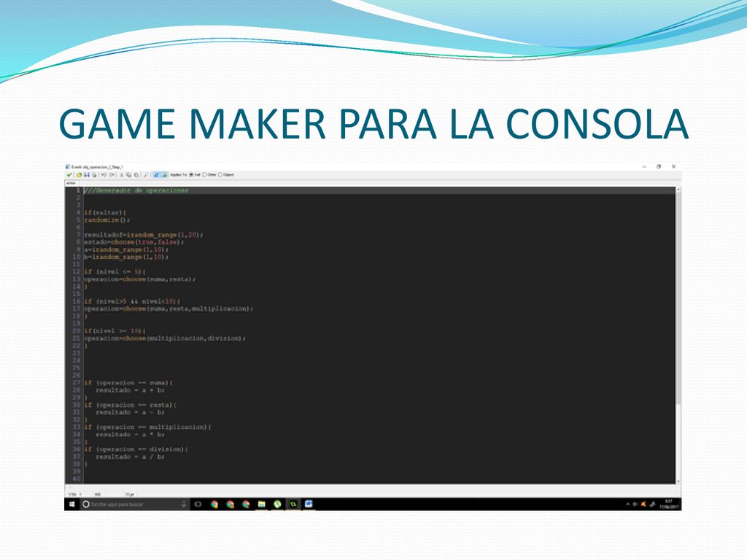Screen dimensions: 747x560
Task: Click the line if(nivel >= 10){
Action: 115,330
